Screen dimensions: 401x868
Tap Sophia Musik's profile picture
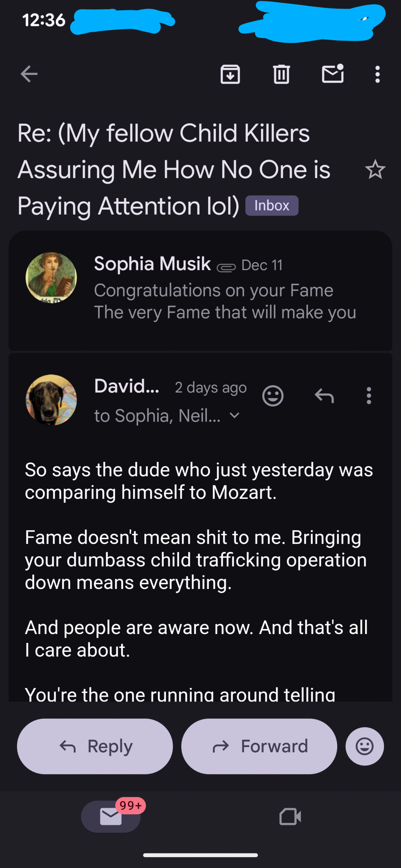(51, 278)
